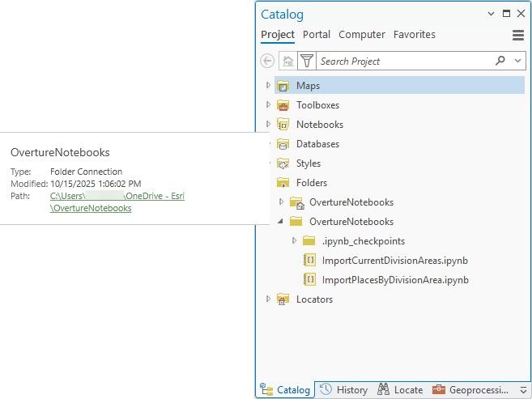Open the Catalog pane options chevron

pos(491,14)
